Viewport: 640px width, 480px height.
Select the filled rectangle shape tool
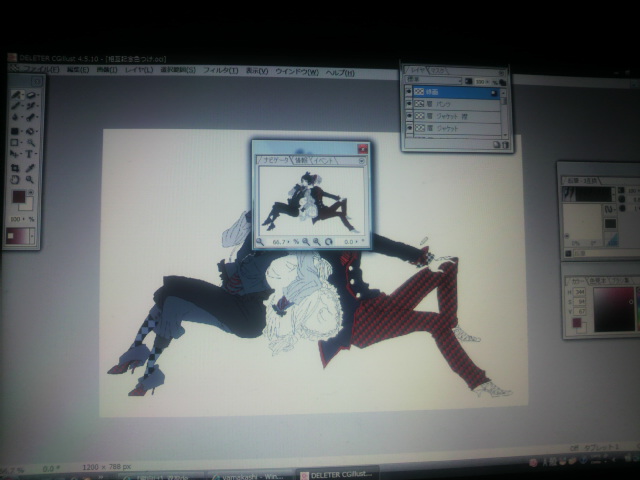coord(15,131)
